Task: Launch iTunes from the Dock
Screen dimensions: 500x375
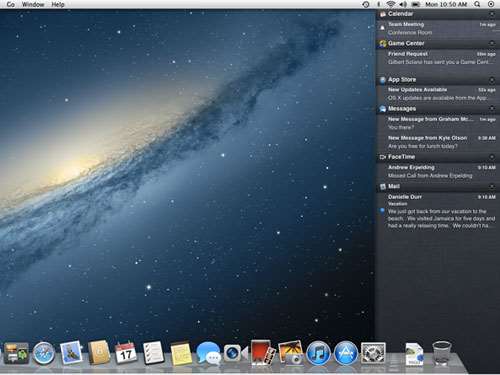Action: (318, 353)
